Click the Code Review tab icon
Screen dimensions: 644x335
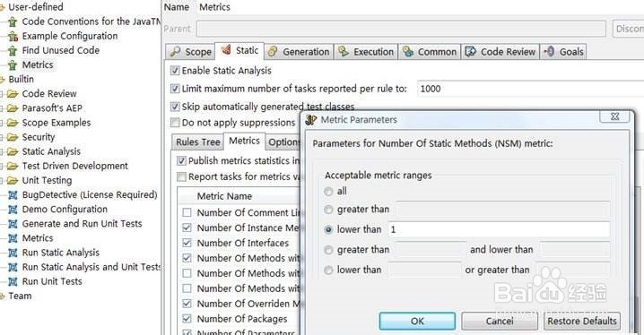point(470,52)
